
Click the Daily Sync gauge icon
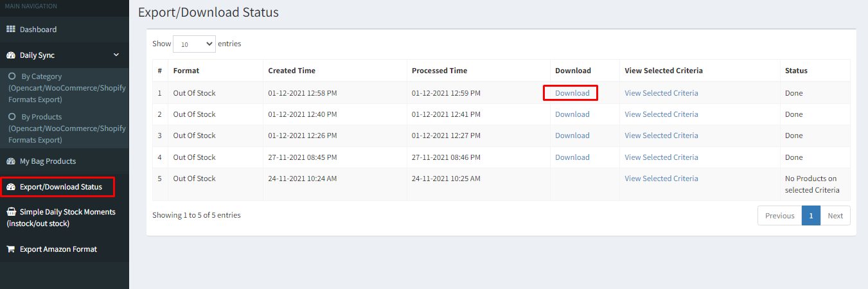pos(11,55)
